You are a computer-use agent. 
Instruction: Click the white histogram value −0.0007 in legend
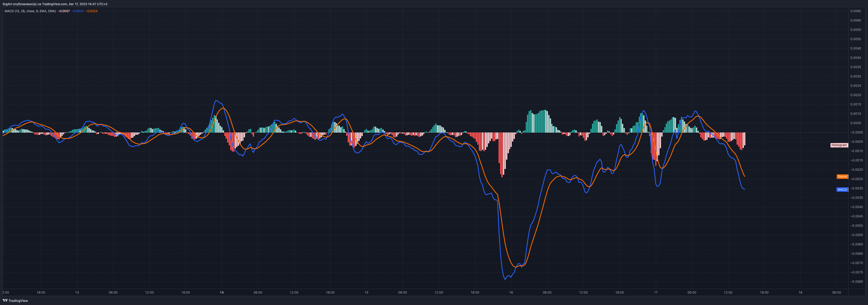[64, 11]
